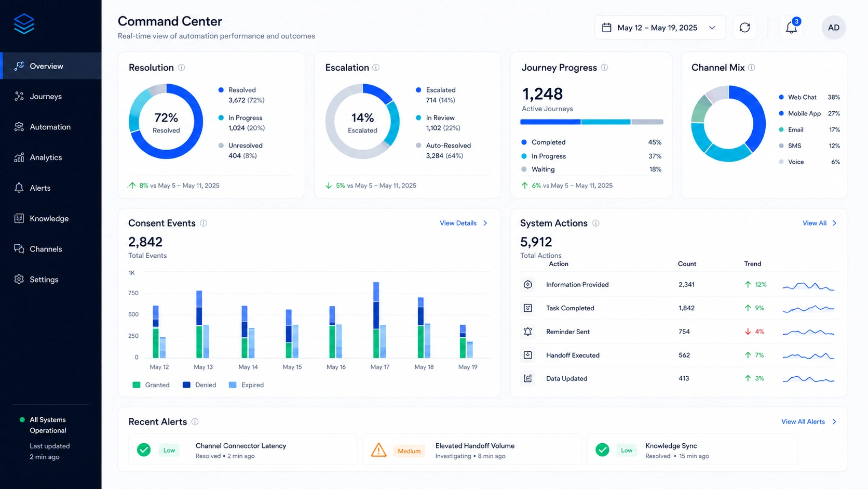Open the Automation menu item
Screen dimensions: 868x489
click(51, 127)
